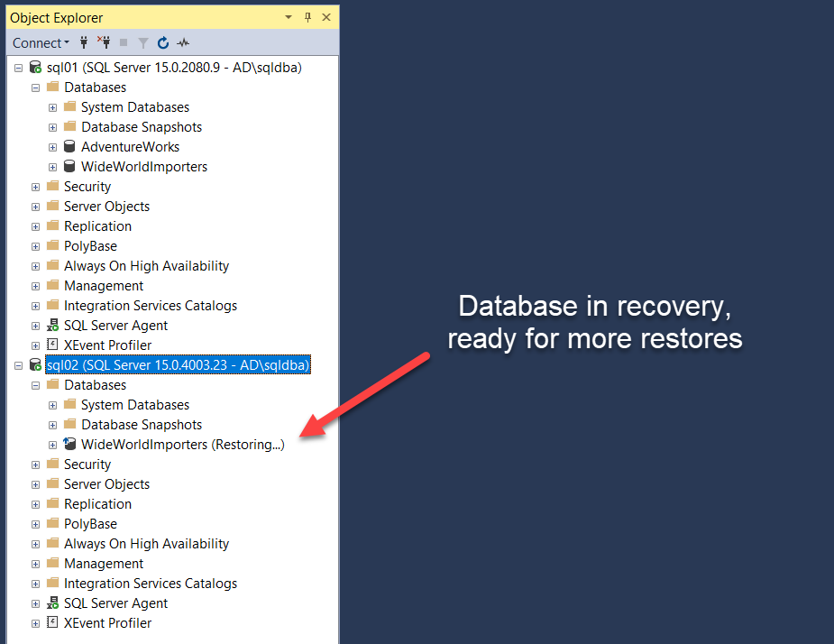Click PolyBase folder icon under sql01

click(x=52, y=245)
